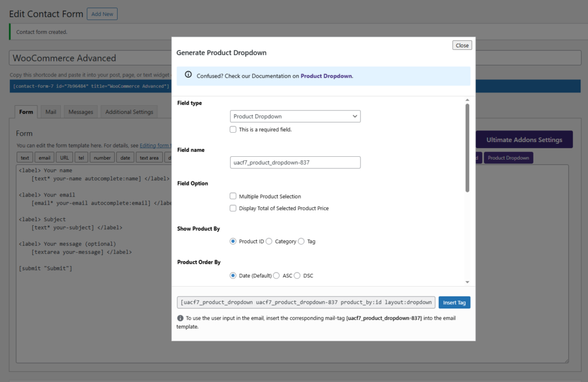Check Multiple Product Selection
Screen dimensions: 588x382
(x=233, y=196)
